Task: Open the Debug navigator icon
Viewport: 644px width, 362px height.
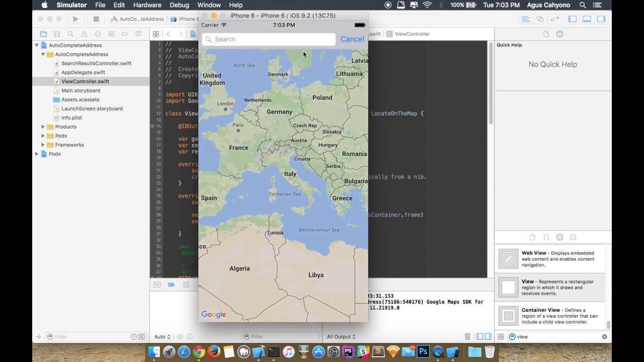Action: [111, 34]
